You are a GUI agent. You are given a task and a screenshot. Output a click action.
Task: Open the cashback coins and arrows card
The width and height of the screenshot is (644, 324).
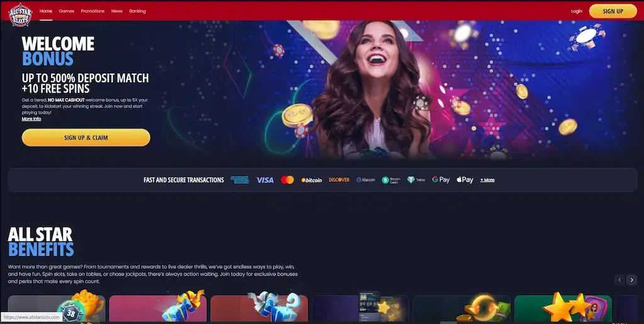[x=462, y=308]
